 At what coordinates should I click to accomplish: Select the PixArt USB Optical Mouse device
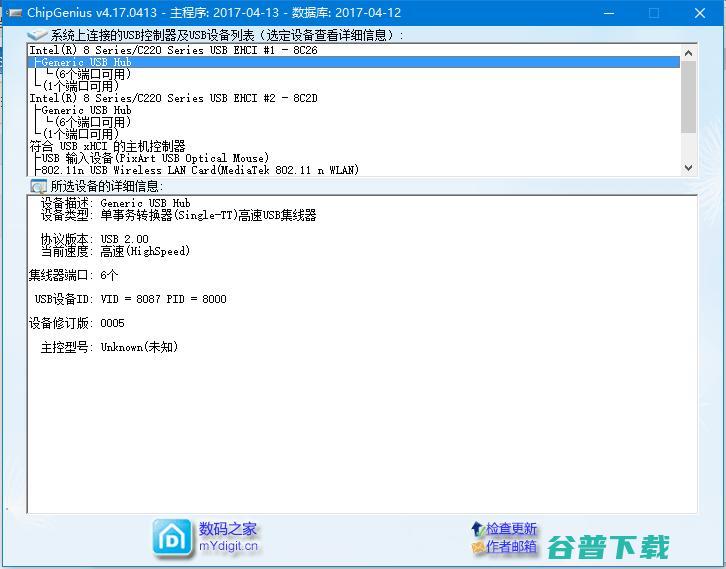[155, 158]
